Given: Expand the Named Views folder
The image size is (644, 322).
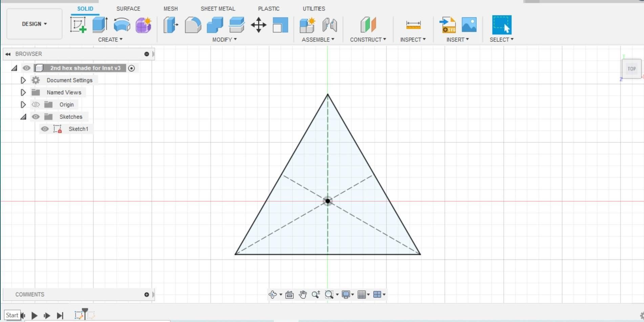Looking at the screenshot, I should [x=23, y=92].
